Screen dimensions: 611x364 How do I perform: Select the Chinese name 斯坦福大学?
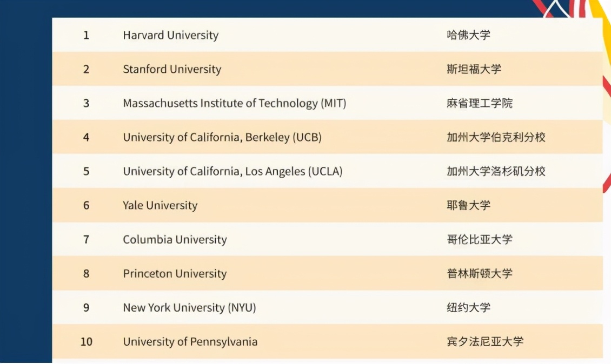pyautogui.click(x=474, y=69)
